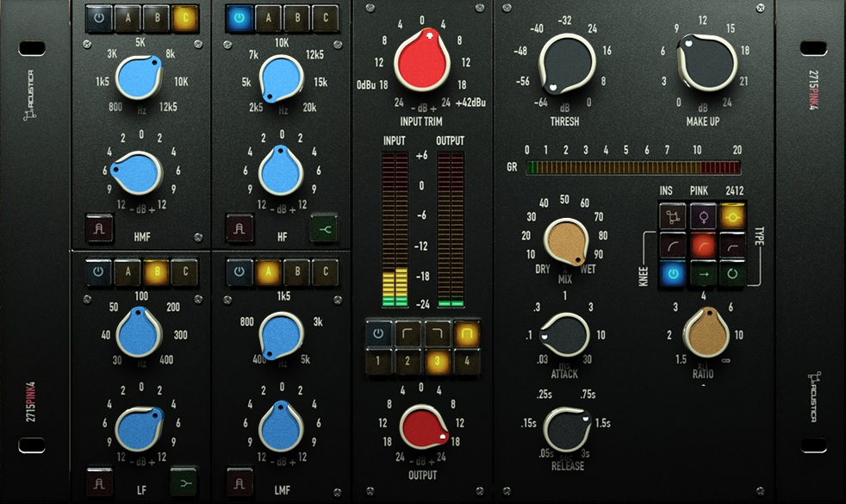The height and width of the screenshot is (504, 846).
Task: Click the LMF bell-shape icon button
Action: point(240,482)
